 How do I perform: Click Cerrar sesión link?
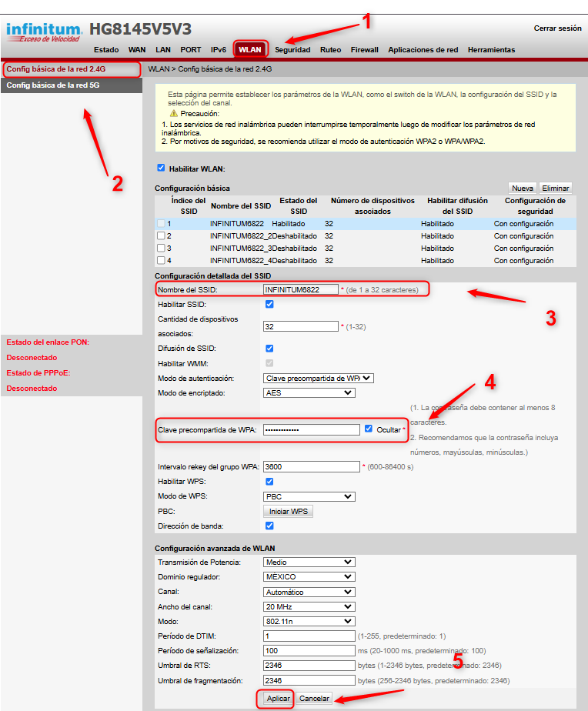click(557, 28)
